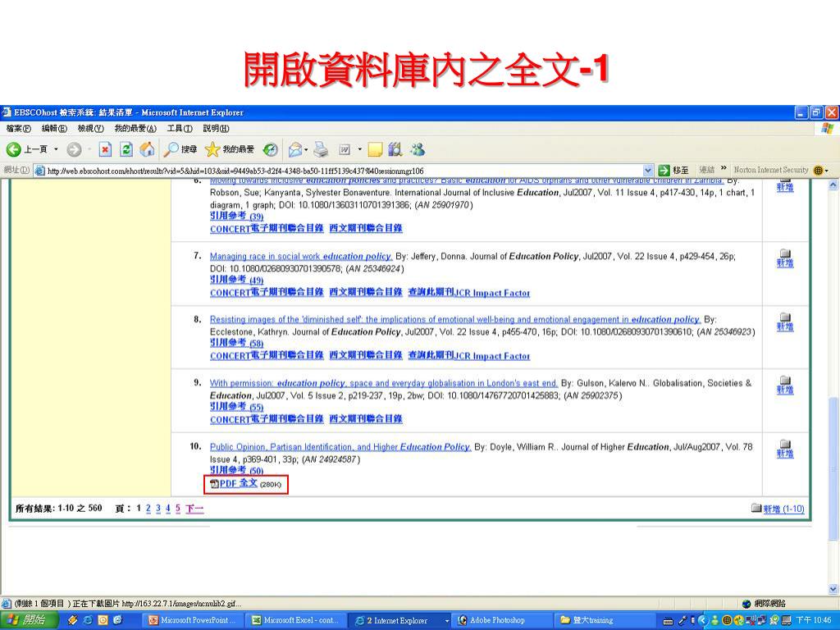The width and height of the screenshot is (840, 630).
Task: Click the 下午 10:46 tray clock
Action: tap(813, 620)
